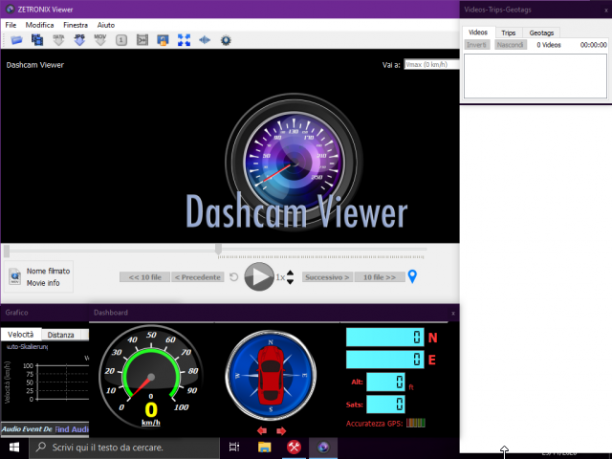
Task: Click the latitude N readout field
Action: click(x=385, y=337)
